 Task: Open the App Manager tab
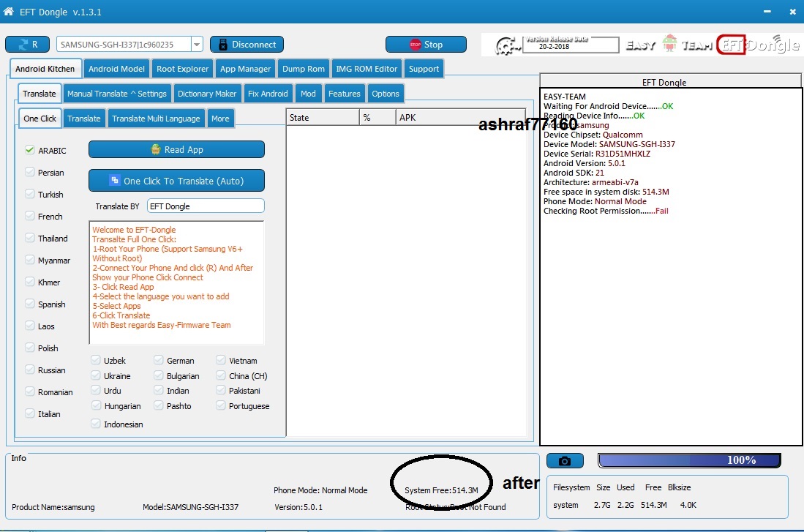[245, 69]
